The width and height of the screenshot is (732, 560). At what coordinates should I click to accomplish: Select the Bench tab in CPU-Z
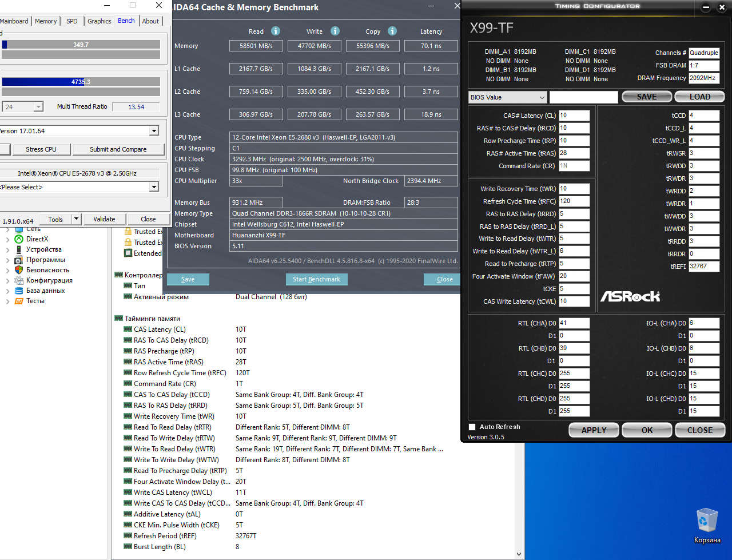coord(126,21)
